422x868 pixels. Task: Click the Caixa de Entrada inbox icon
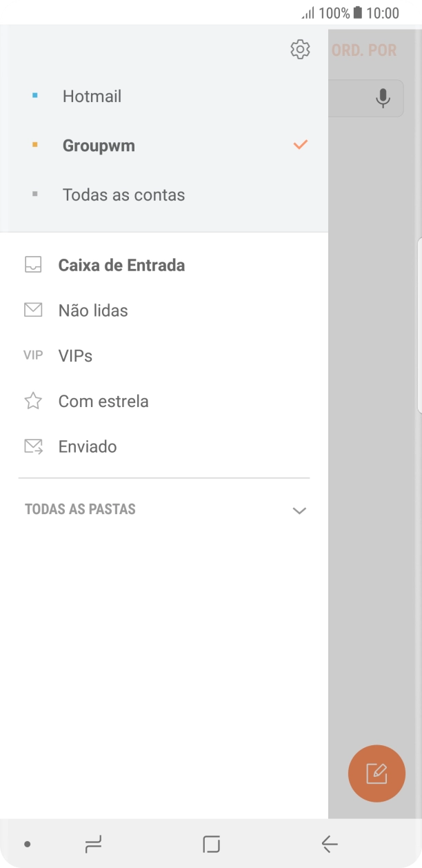(x=32, y=264)
